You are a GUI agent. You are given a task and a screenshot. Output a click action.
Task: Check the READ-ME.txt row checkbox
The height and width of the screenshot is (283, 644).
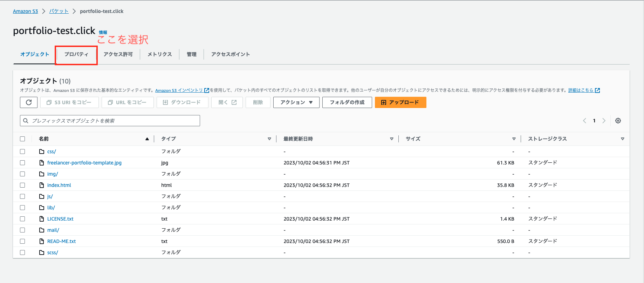pyautogui.click(x=22, y=241)
